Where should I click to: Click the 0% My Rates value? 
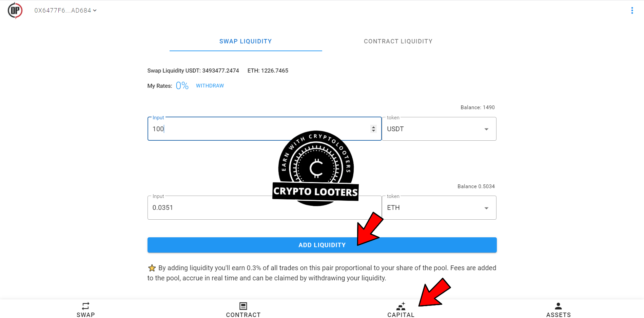(182, 85)
